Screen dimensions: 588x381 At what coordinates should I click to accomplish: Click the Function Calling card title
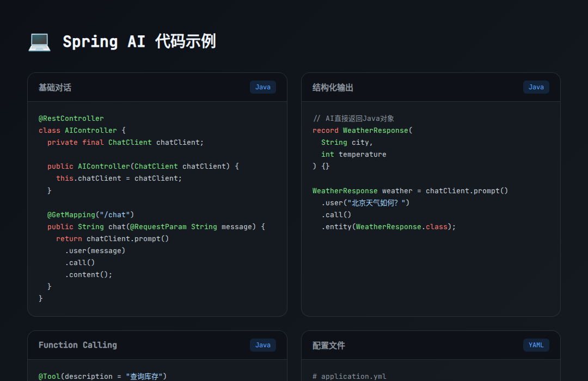pyautogui.click(x=78, y=345)
